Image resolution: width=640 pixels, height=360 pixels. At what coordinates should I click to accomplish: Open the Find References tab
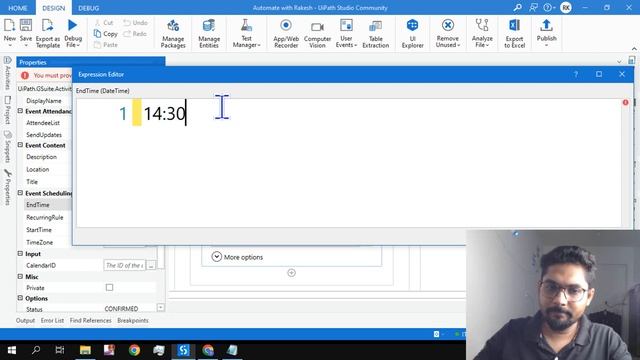pos(90,320)
